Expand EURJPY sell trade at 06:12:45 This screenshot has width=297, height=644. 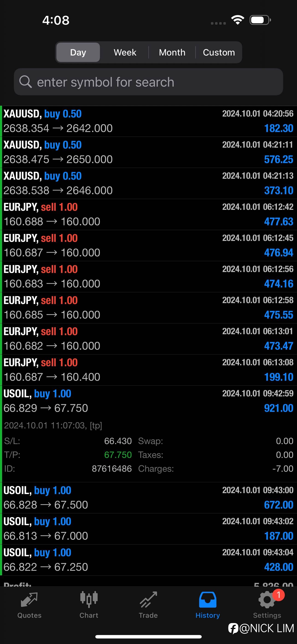point(148,246)
